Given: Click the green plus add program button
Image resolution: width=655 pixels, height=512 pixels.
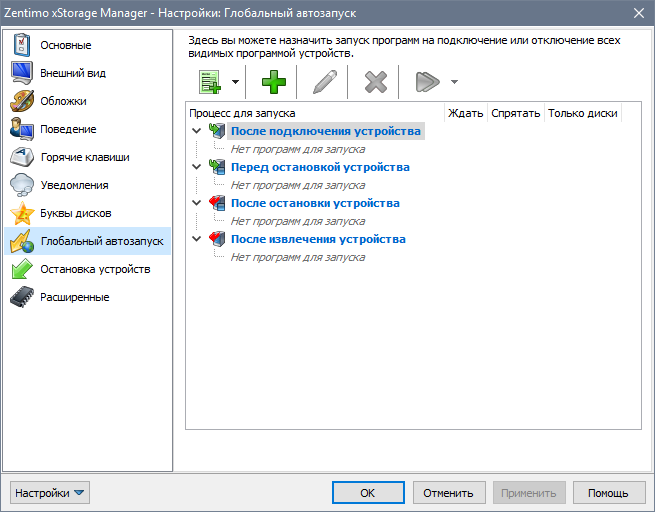Looking at the screenshot, I should click(274, 82).
